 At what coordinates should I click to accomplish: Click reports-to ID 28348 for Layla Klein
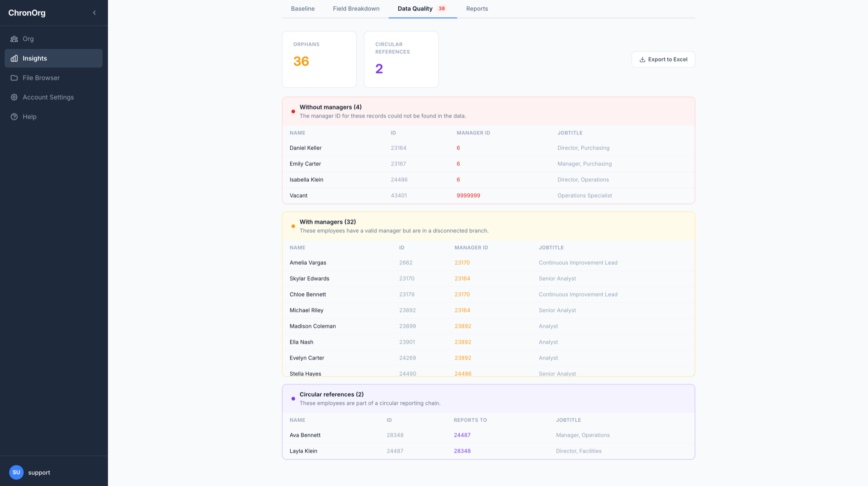[x=462, y=451]
